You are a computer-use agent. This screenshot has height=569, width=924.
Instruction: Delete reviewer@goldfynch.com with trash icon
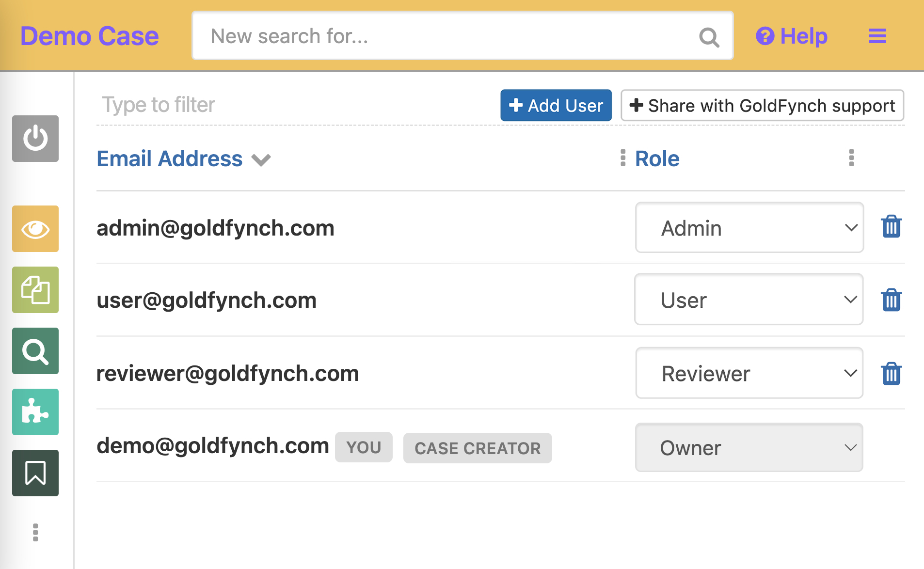(891, 374)
